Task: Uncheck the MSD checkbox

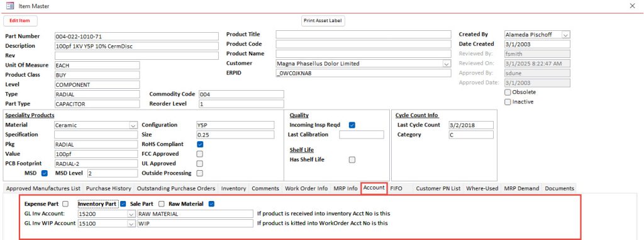Action: pos(45,173)
